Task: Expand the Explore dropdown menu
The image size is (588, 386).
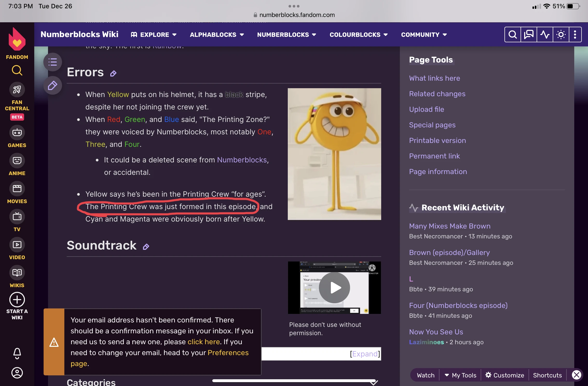Action: (154, 35)
